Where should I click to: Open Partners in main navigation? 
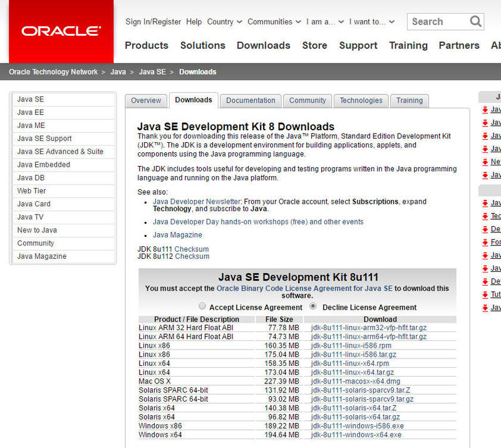(459, 45)
